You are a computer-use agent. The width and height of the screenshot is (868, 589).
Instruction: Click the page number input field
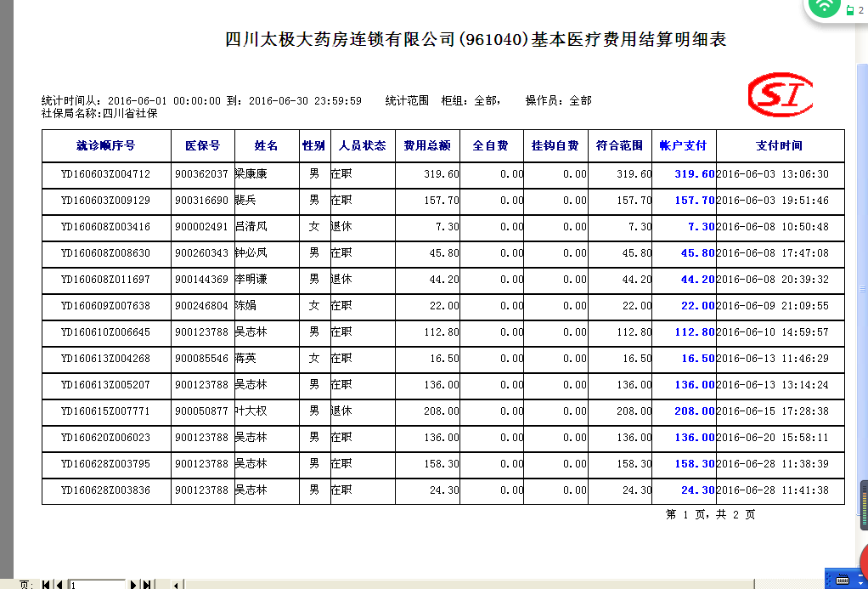click(98, 585)
